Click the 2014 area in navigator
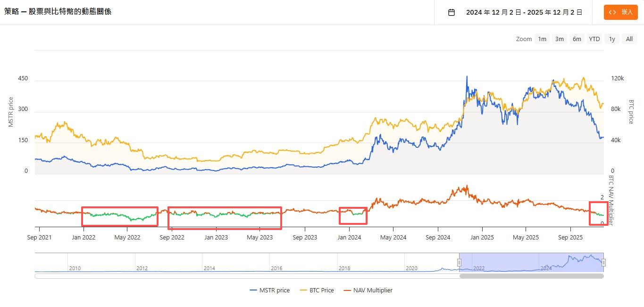 click(209, 268)
